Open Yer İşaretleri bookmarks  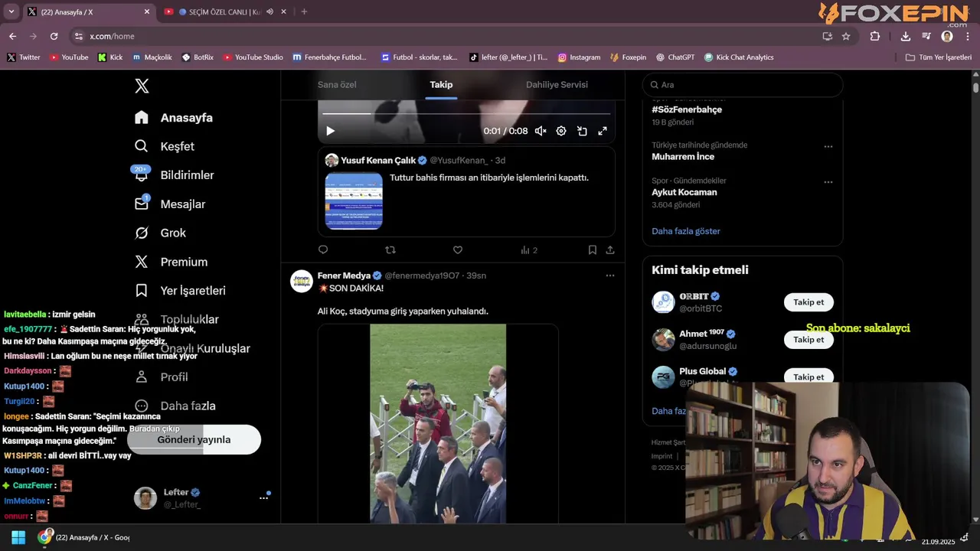(180, 291)
